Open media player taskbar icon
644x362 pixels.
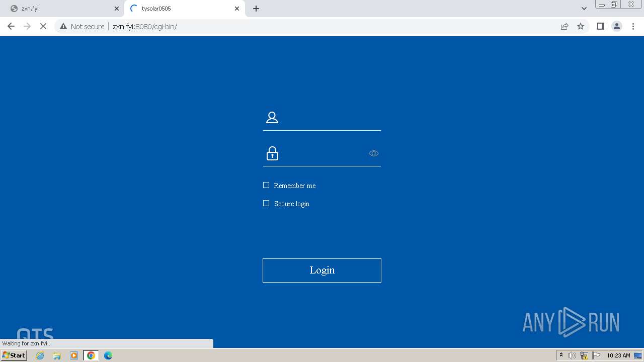pos(74,355)
